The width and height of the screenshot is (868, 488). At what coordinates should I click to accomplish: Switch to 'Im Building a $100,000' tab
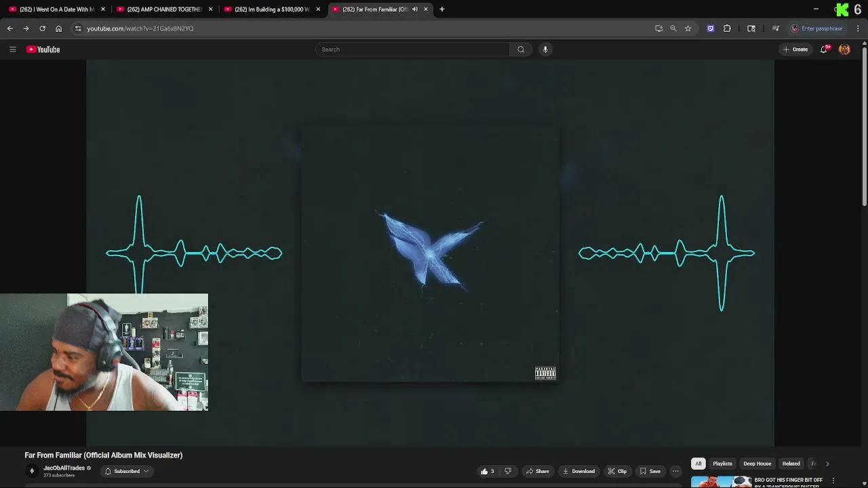tap(272, 9)
